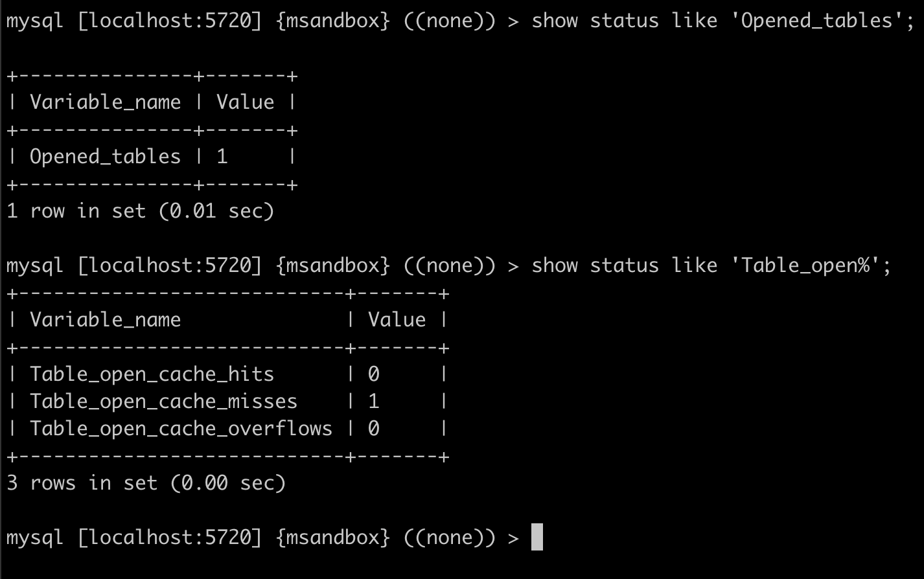The width and height of the screenshot is (924, 579).
Task: Click the Value header in the first table
Action: point(245,102)
